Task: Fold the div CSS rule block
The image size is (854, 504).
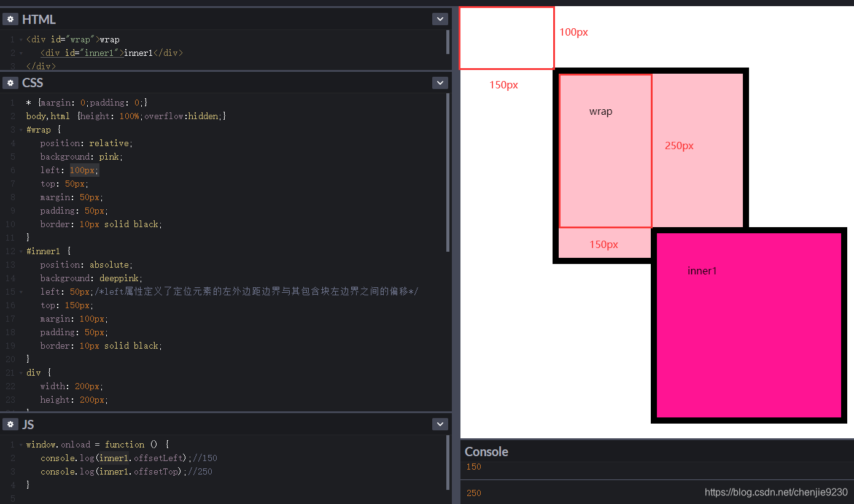Action: coord(21,373)
